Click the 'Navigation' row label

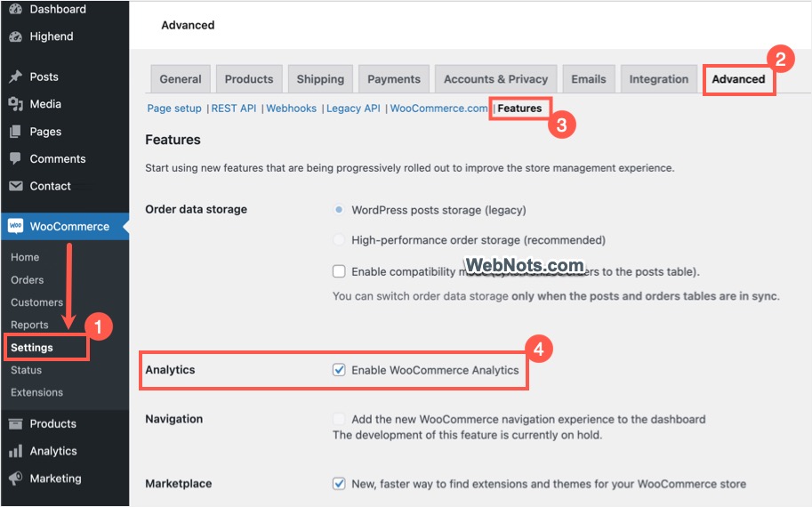click(174, 419)
